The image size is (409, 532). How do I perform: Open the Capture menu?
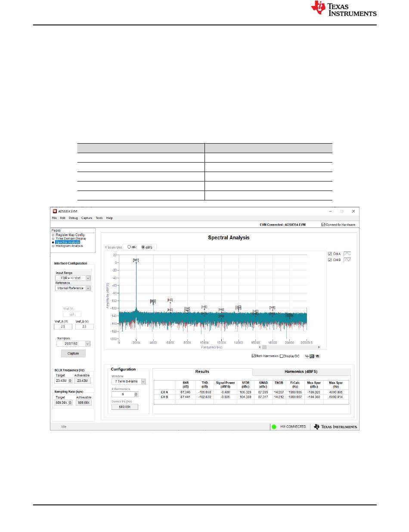pos(87,218)
